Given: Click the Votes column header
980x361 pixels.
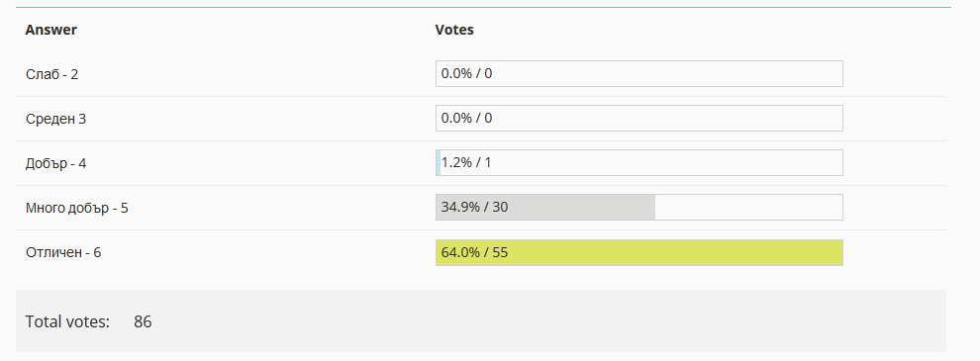Looking at the screenshot, I should click(454, 30).
